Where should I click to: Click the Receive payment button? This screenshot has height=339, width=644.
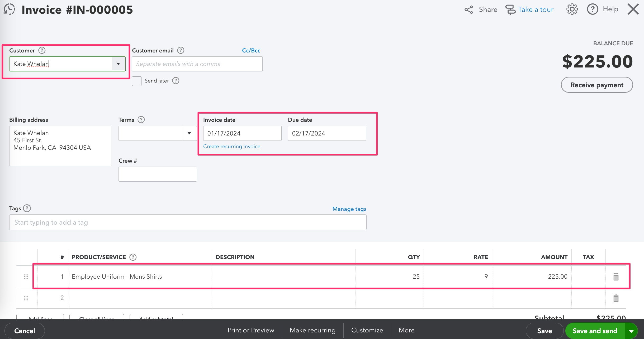tap(597, 85)
